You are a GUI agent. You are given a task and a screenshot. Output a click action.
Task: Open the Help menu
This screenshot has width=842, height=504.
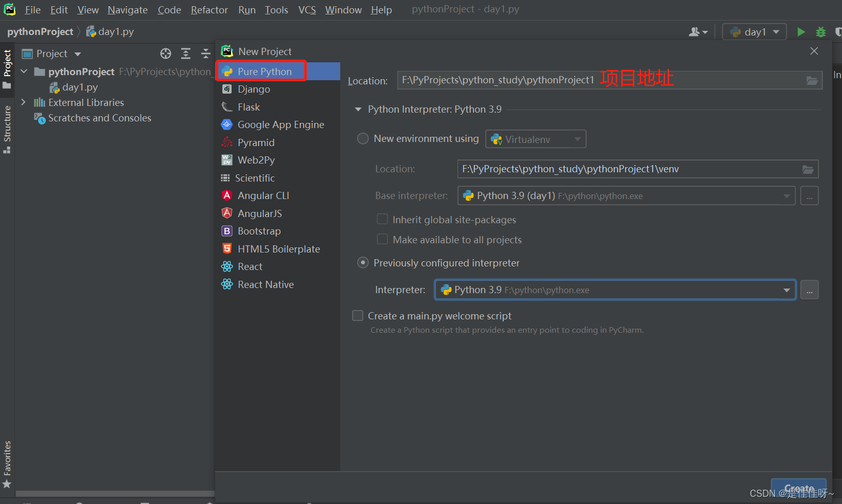tap(381, 10)
